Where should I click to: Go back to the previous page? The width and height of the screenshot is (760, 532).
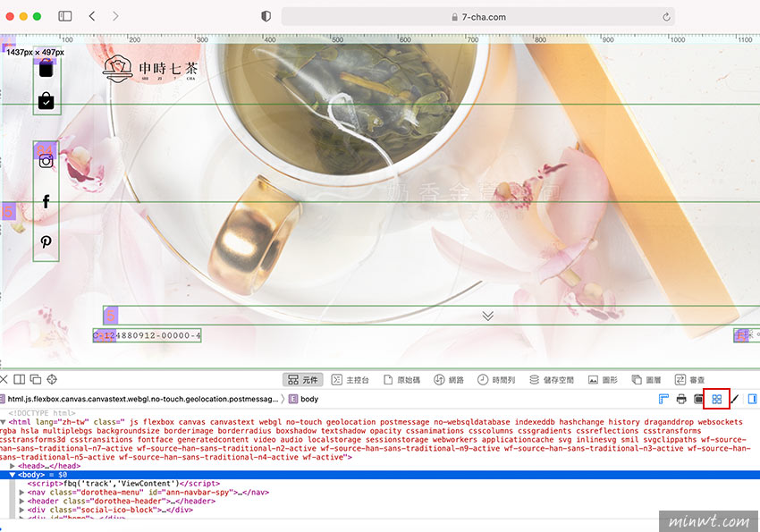92,16
